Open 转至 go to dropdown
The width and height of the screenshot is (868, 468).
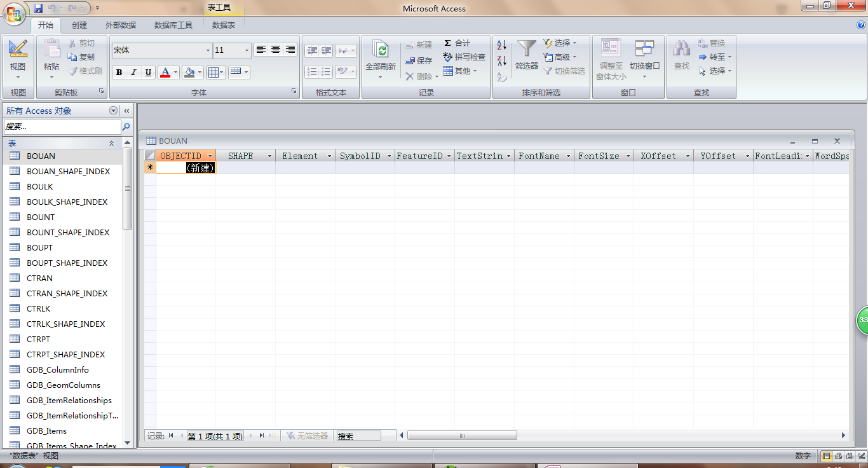[715, 57]
